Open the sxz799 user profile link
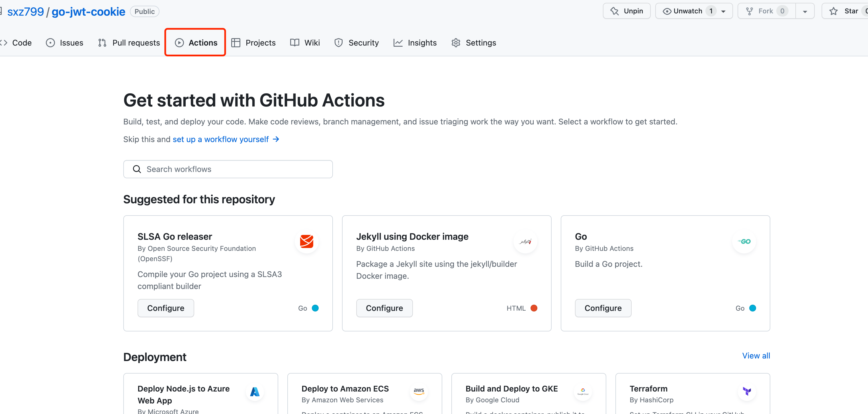Image resolution: width=868 pixels, height=414 pixels. 26,12
